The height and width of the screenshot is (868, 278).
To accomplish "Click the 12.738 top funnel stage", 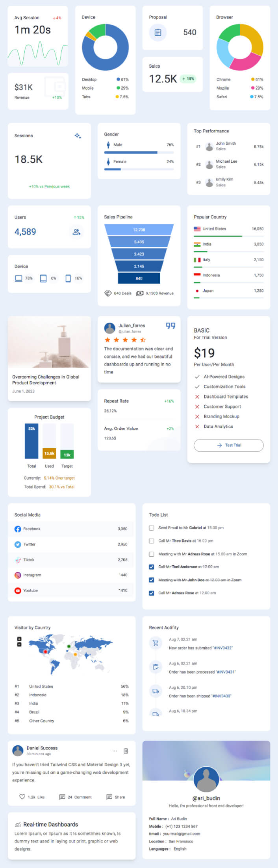I will click(139, 230).
